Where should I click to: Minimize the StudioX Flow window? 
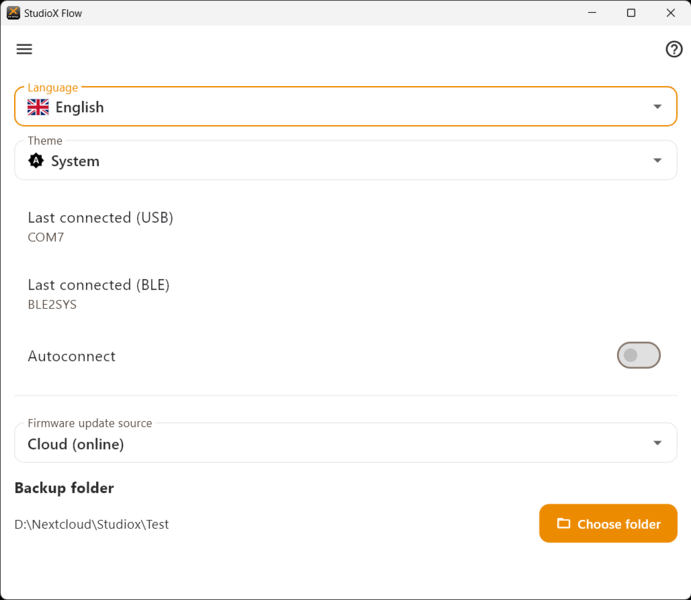pos(592,13)
